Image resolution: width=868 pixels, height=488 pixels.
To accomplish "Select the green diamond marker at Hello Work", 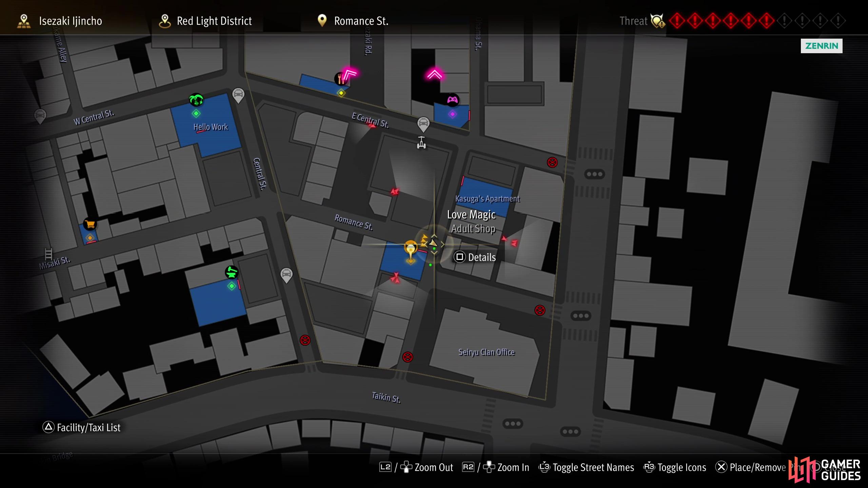I will [196, 114].
